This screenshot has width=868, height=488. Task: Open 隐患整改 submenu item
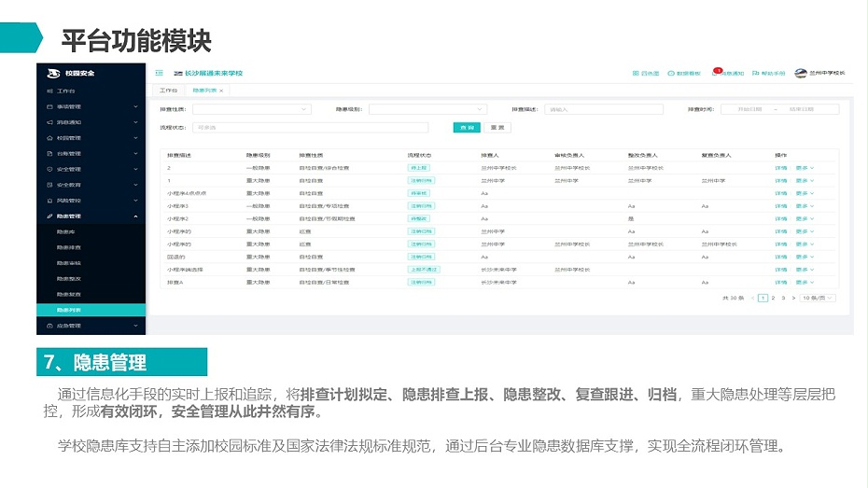(x=69, y=279)
